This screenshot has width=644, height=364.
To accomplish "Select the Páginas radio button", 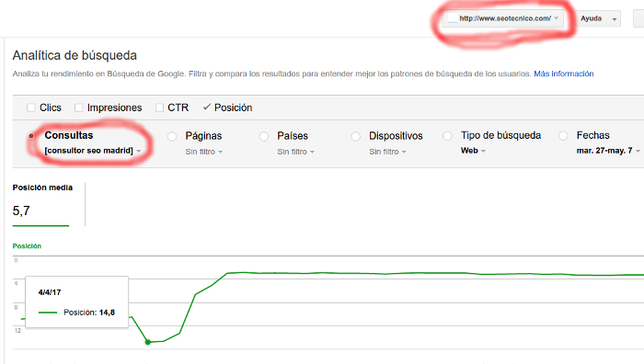I will pyautogui.click(x=172, y=136).
